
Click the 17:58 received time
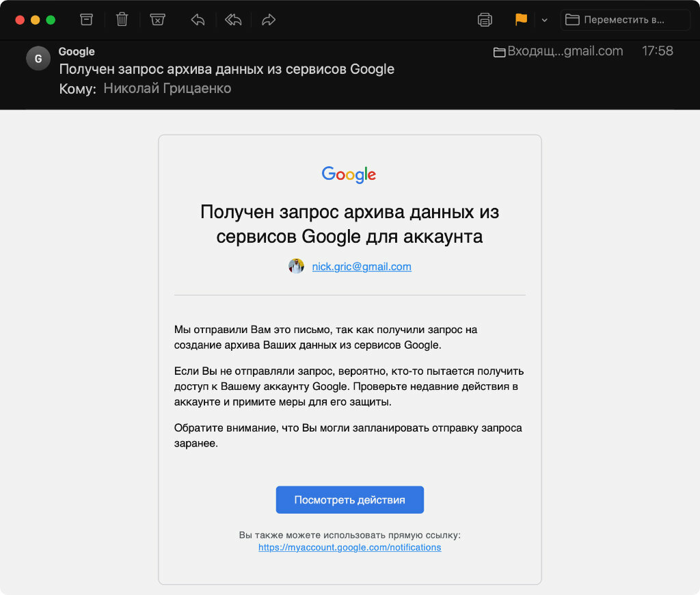click(x=657, y=51)
